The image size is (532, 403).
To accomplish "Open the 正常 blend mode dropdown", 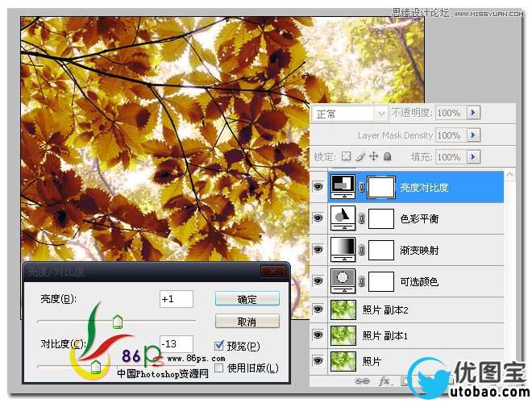I will coord(381,114).
